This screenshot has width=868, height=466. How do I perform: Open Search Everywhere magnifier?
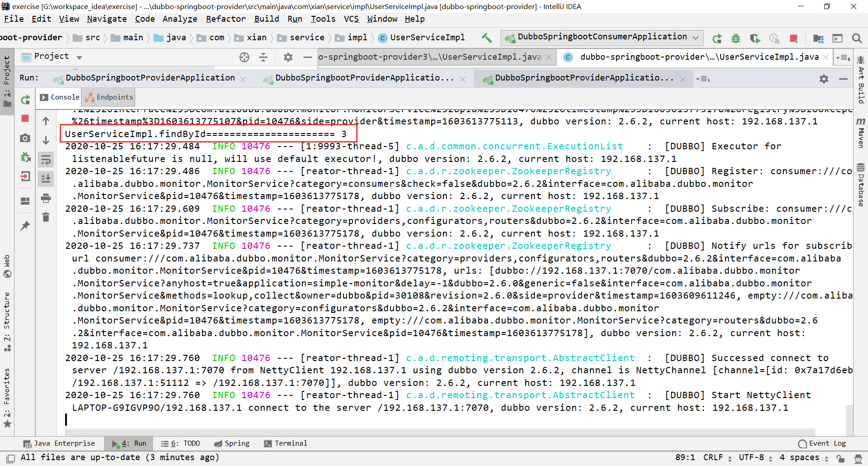857,38
